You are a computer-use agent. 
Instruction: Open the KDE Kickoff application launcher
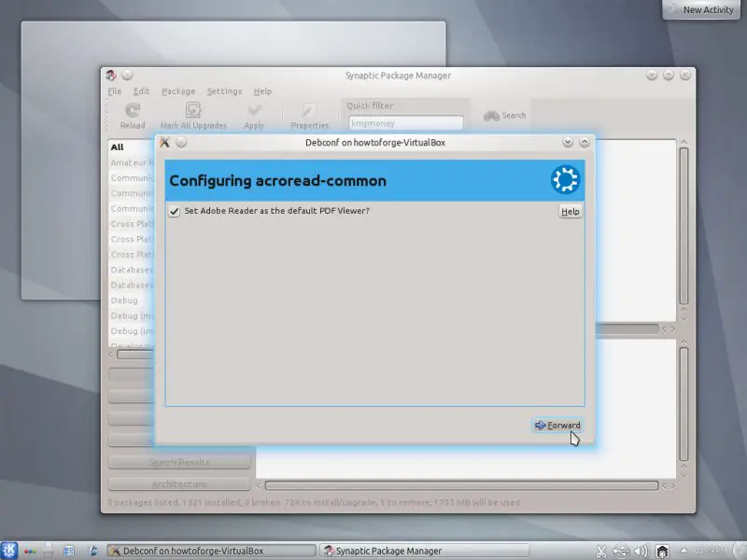[8, 551]
